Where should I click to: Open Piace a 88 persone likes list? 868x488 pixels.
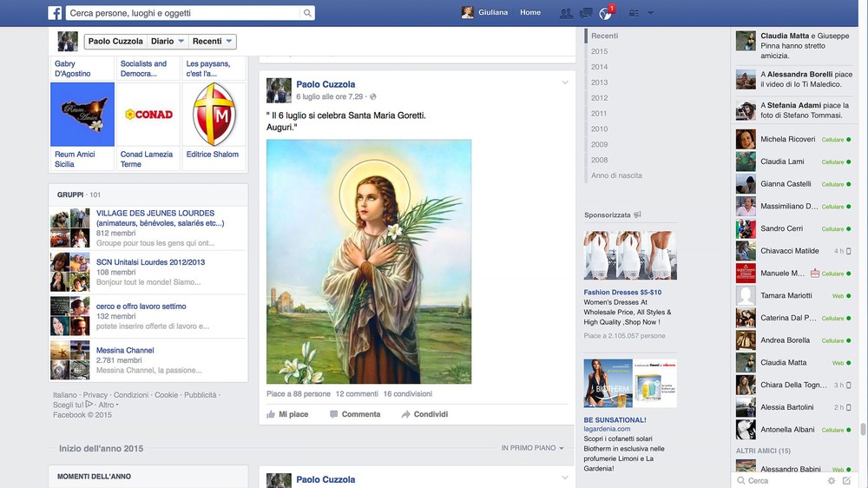(299, 394)
